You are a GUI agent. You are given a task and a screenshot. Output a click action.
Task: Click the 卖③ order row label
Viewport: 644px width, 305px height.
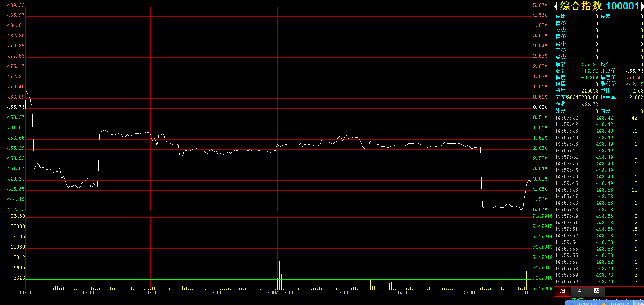(560, 23)
